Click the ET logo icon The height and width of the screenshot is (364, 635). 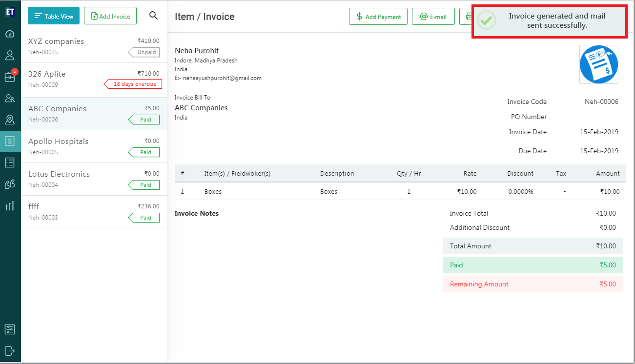point(10,11)
